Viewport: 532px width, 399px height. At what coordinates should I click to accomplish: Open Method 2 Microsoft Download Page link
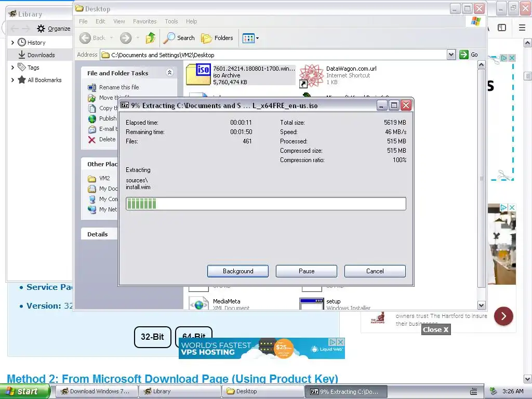172,379
